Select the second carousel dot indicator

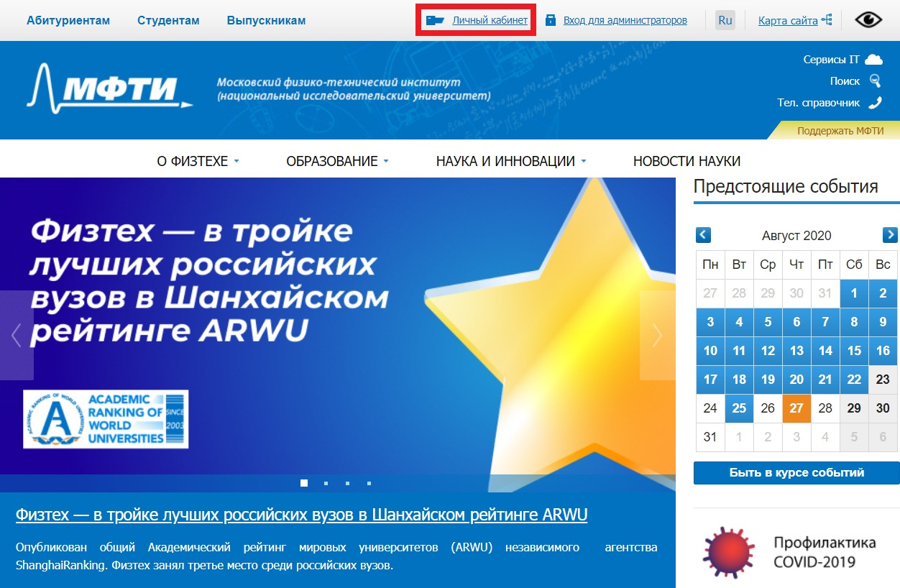point(326,483)
